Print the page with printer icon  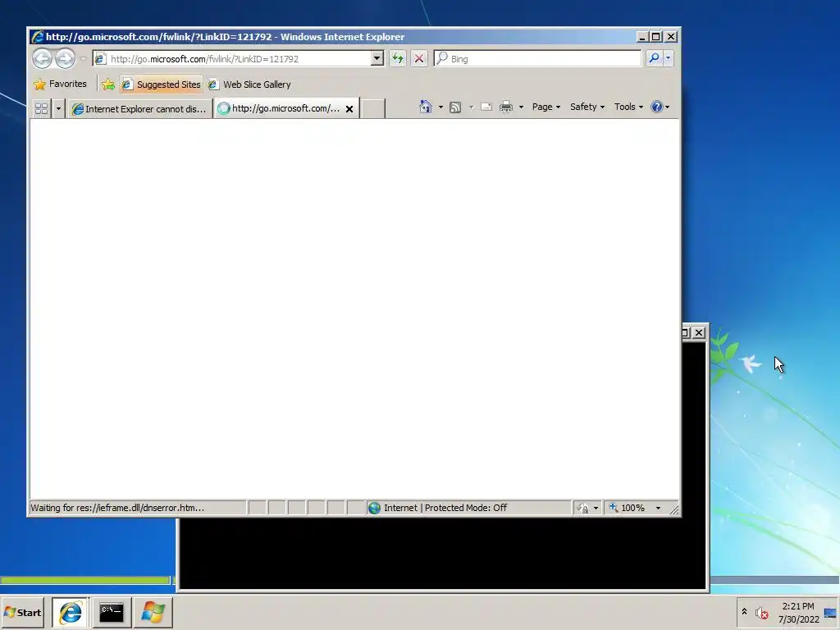coord(505,107)
